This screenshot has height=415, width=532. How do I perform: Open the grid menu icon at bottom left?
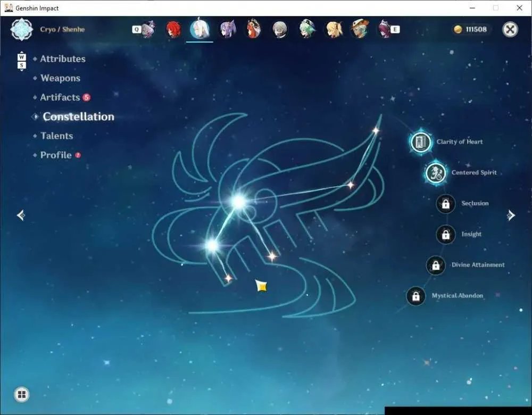point(22,394)
